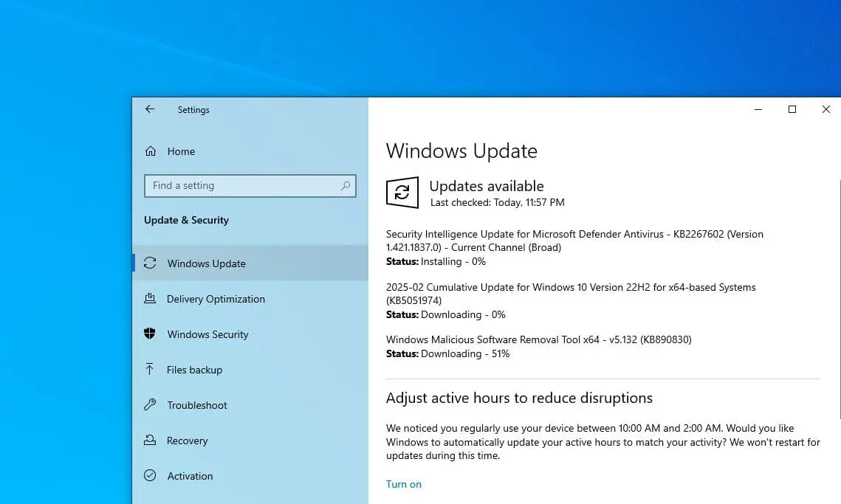841x504 pixels.
Task: Click the Delivery Optimization icon
Action: [149, 299]
